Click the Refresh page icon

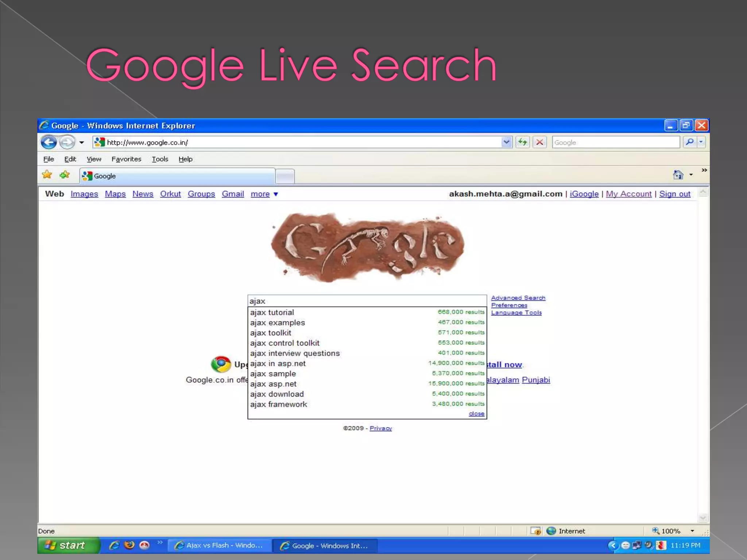point(522,142)
